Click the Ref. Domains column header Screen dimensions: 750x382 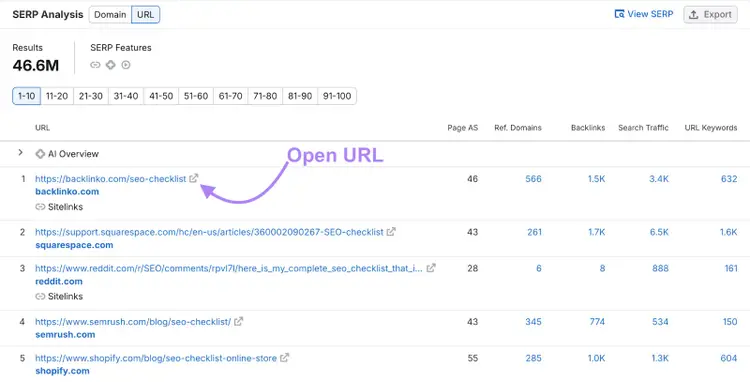click(518, 128)
